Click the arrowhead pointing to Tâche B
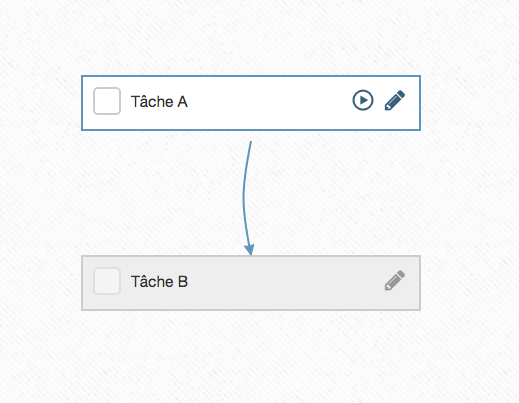The width and height of the screenshot is (519, 403). click(x=249, y=250)
